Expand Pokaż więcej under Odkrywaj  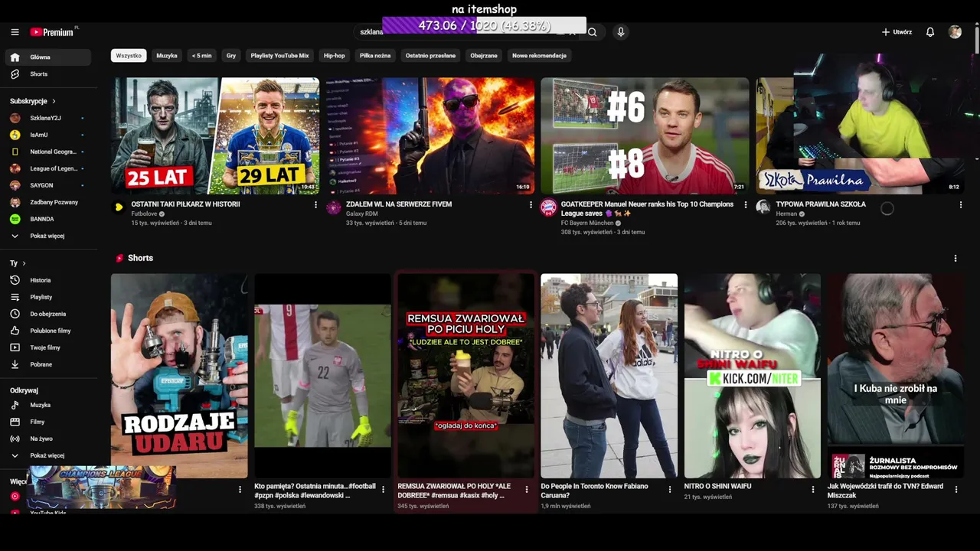(47, 455)
